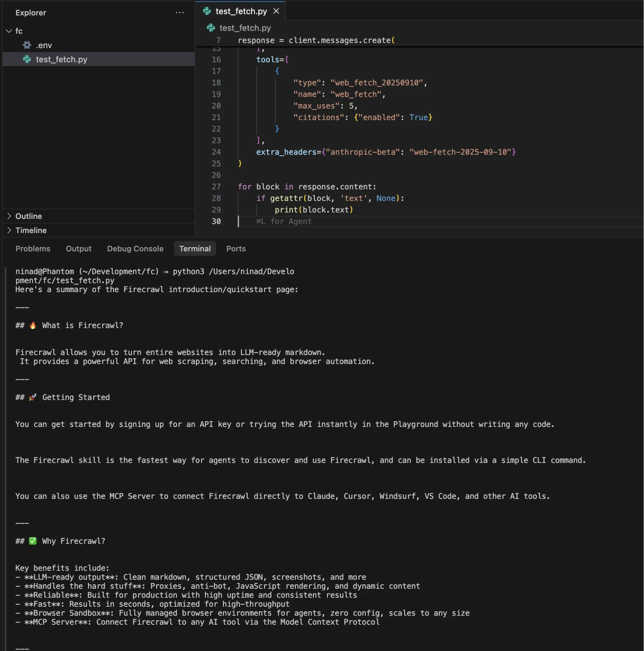This screenshot has height=651, width=644.
Task: Select test_fetch.py in the Explorer tree
Action: [61, 59]
